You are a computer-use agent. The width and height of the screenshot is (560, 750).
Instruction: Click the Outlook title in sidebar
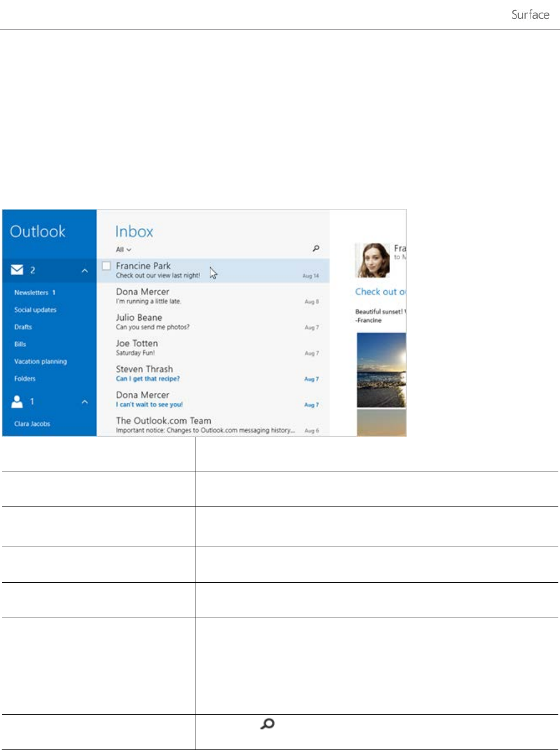click(37, 231)
